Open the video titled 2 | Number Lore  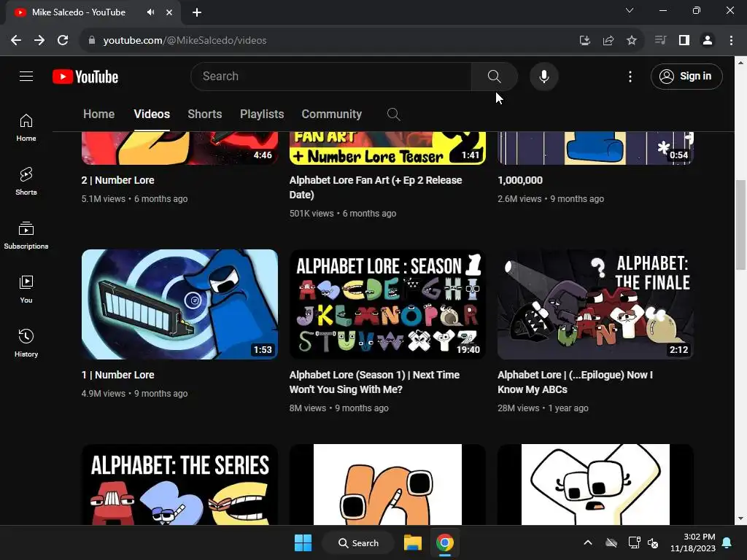[117, 181]
